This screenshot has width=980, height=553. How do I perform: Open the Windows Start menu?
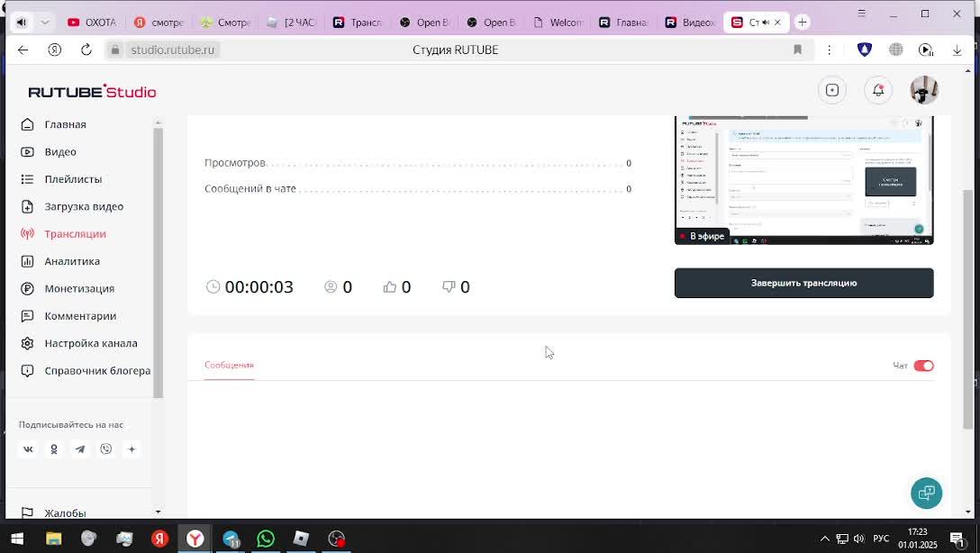pos(17,539)
